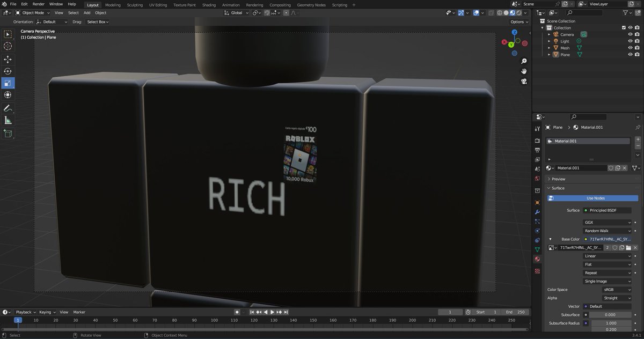Toggle X-ray view button

pyautogui.click(x=492, y=12)
